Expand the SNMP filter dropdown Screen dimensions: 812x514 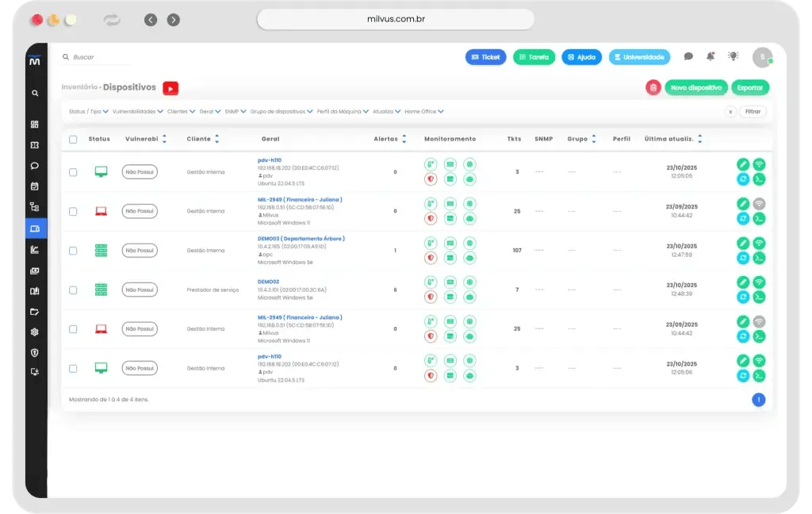236,111
